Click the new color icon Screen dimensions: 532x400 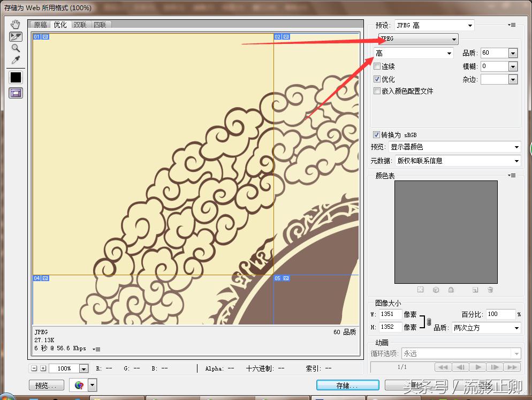pyautogui.click(x=475, y=290)
